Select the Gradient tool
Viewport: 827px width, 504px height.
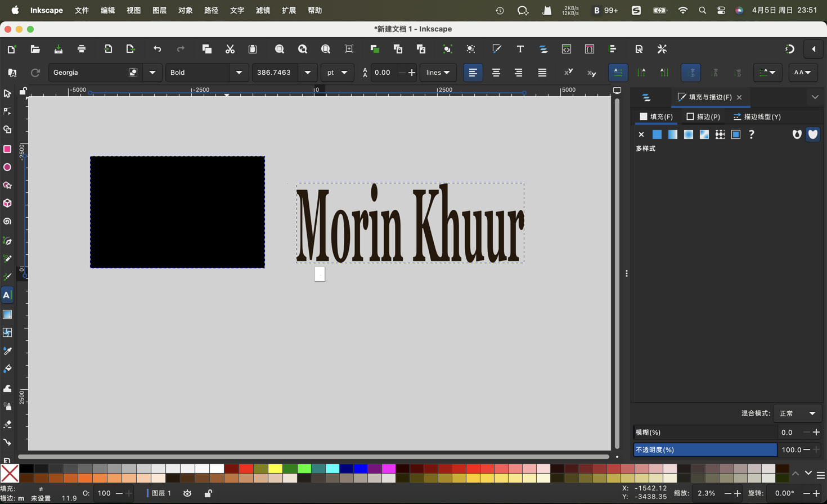[x=7, y=314]
